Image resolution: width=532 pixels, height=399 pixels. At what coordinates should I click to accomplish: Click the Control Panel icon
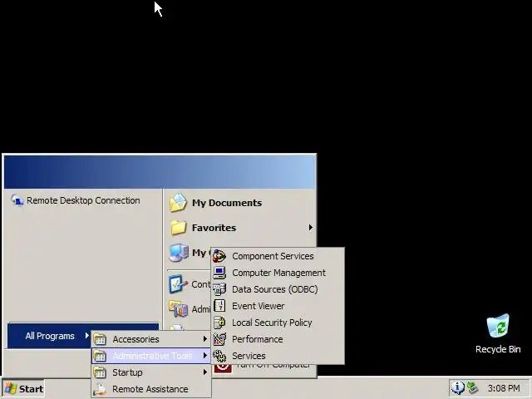(x=178, y=283)
